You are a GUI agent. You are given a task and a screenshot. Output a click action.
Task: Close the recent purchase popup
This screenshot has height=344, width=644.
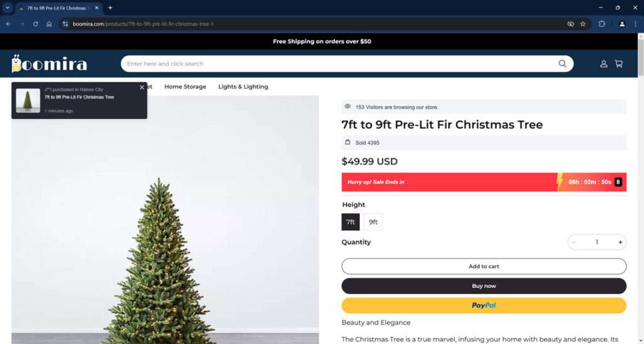click(142, 87)
